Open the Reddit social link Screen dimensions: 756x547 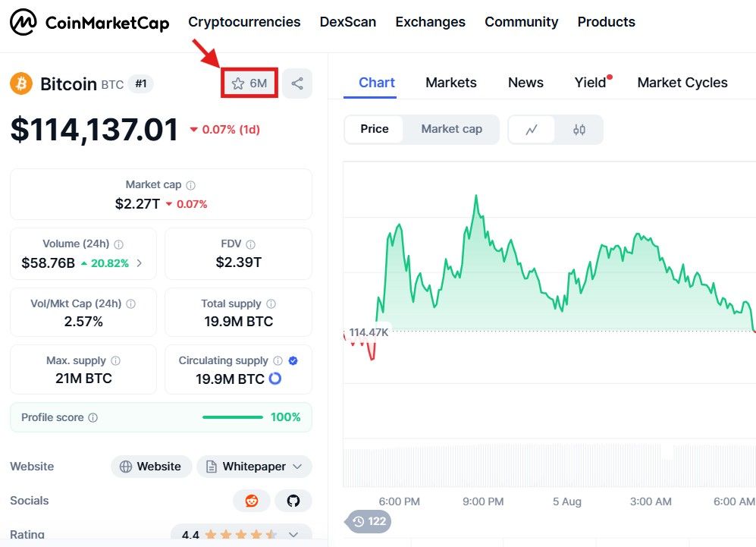point(252,501)
